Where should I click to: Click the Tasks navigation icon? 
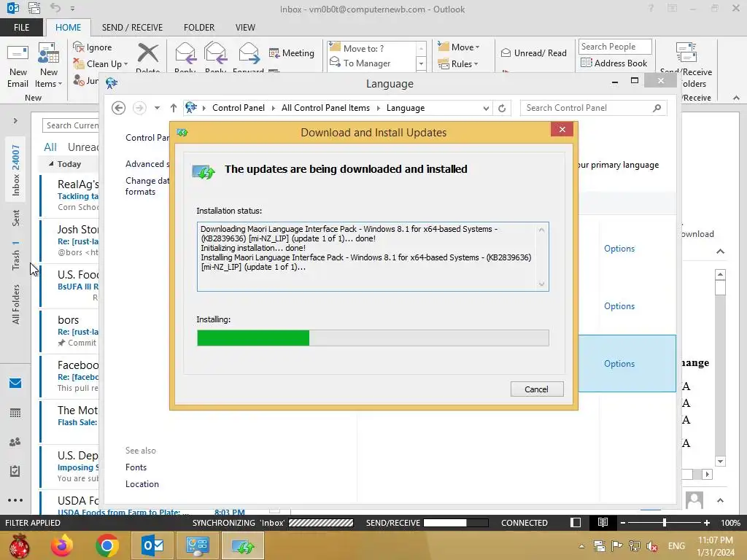(x=15, y=471)
